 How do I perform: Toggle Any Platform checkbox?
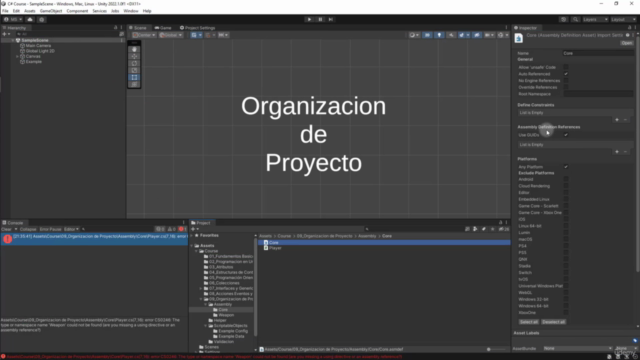tap(566, 167)
